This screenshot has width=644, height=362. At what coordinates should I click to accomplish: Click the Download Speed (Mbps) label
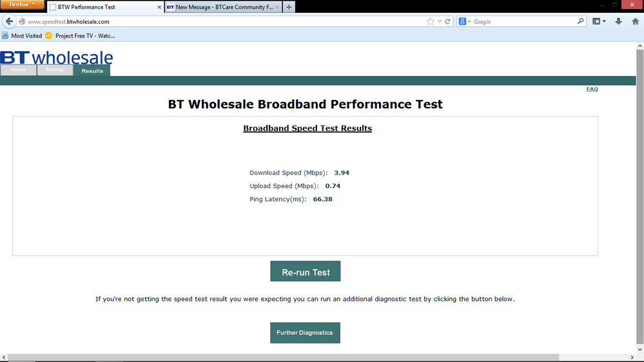pos(288,173)
